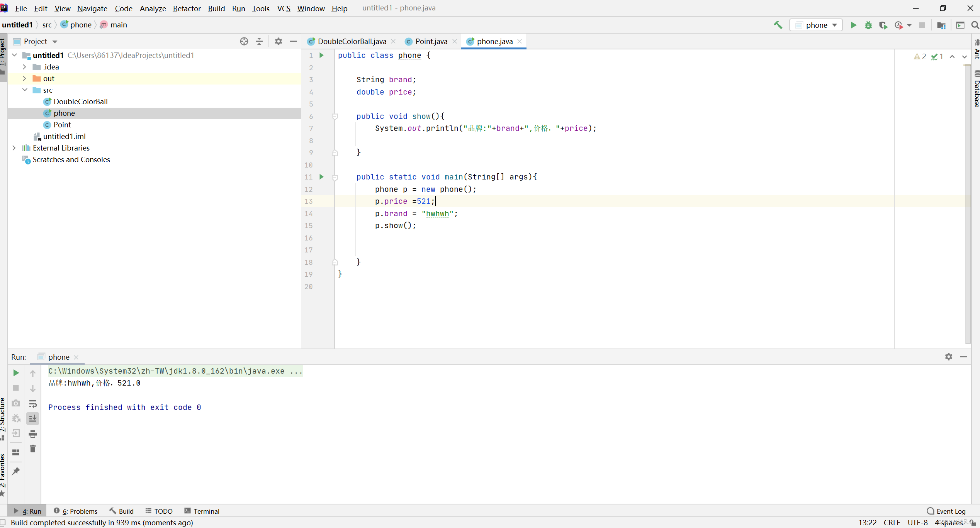Toggle scroll to end in console
The image size is (980, 528).
click(33, 418)
